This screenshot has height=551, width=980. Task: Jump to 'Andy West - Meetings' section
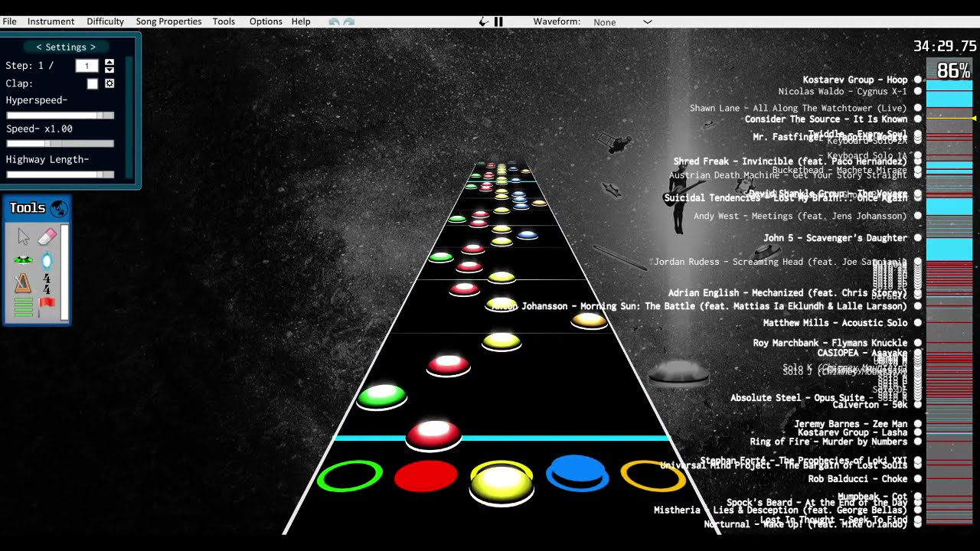coord(799,217)
